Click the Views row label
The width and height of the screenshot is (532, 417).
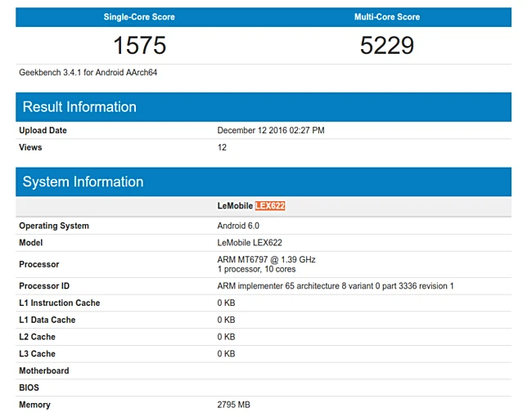coord(30,147)
